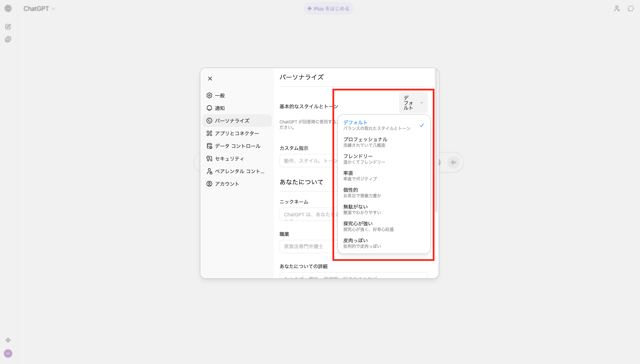Click the invite-user icon at top right

coord(617,8)
